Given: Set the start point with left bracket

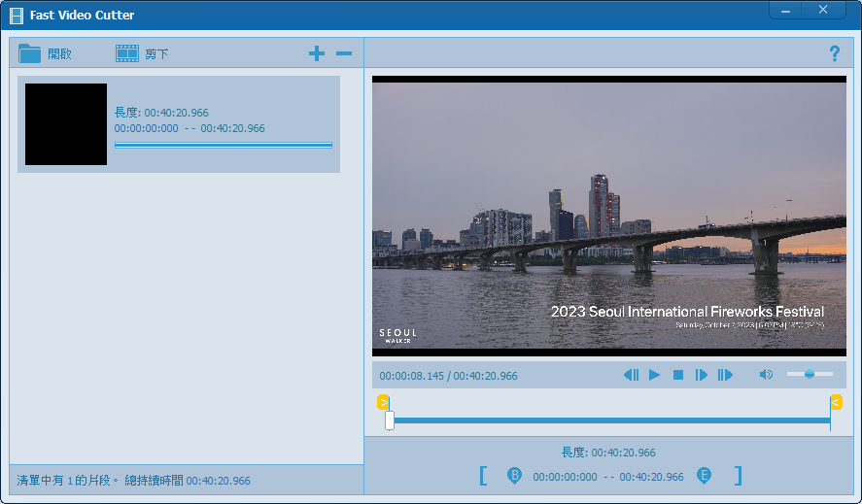Looking at the screenshot, I should point(483,476).
